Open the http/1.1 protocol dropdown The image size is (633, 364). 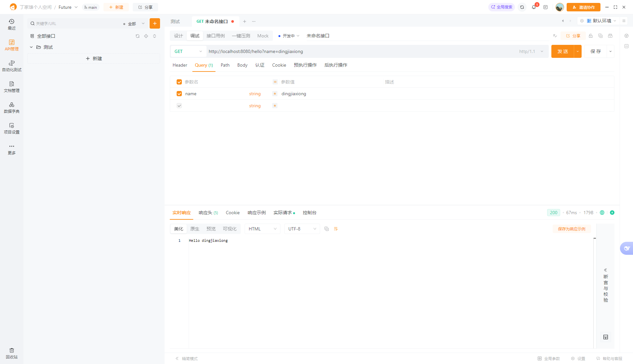[x=531, y=51]
